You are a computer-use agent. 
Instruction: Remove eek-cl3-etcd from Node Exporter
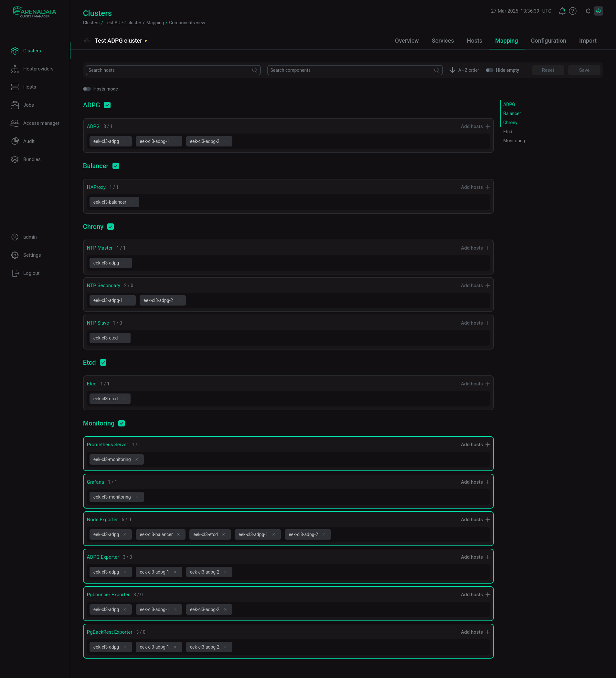tap(224, 534)
